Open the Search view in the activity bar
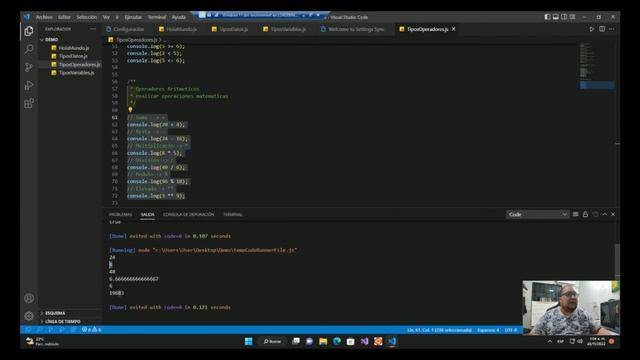Screen dimensions: 640x360 29,49
